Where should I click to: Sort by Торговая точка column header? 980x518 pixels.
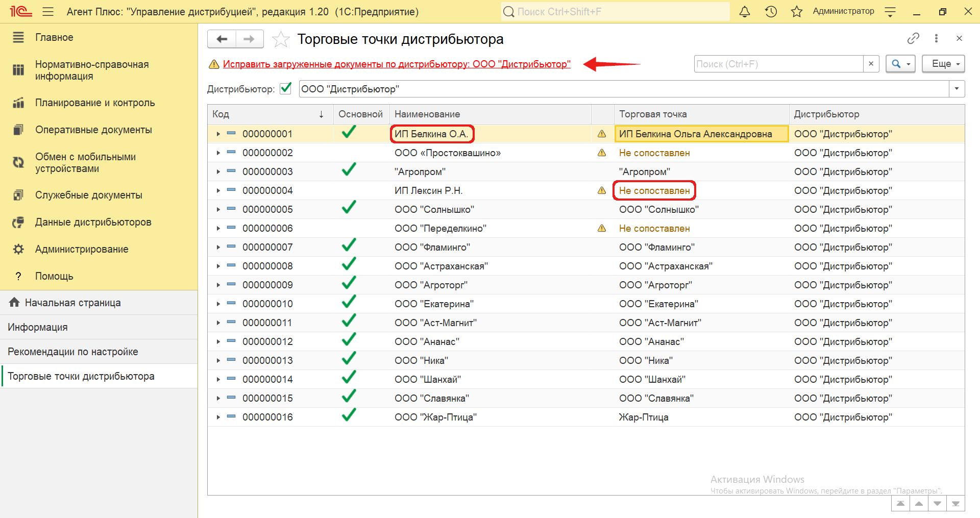pyautogui.click(x=702, y=114)
